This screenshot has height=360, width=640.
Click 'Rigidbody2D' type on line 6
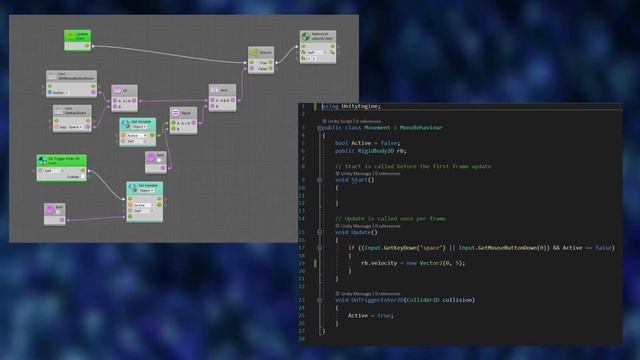click(376, 151)
